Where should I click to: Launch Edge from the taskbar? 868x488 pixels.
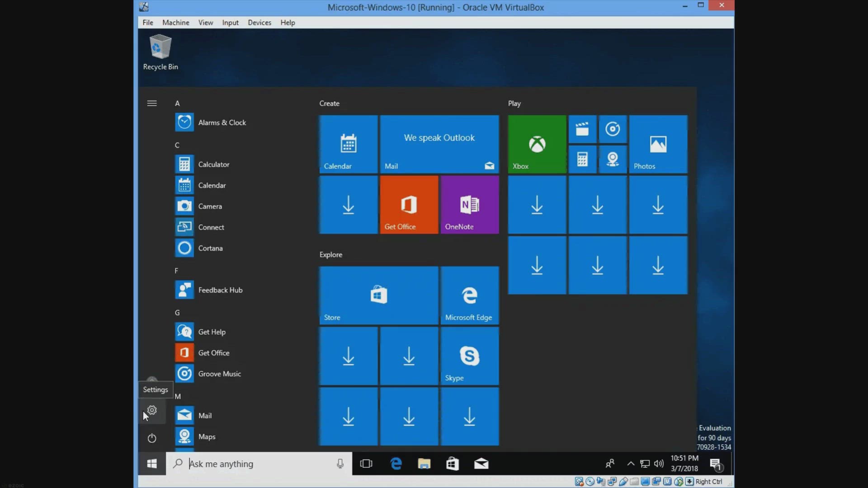396,464
